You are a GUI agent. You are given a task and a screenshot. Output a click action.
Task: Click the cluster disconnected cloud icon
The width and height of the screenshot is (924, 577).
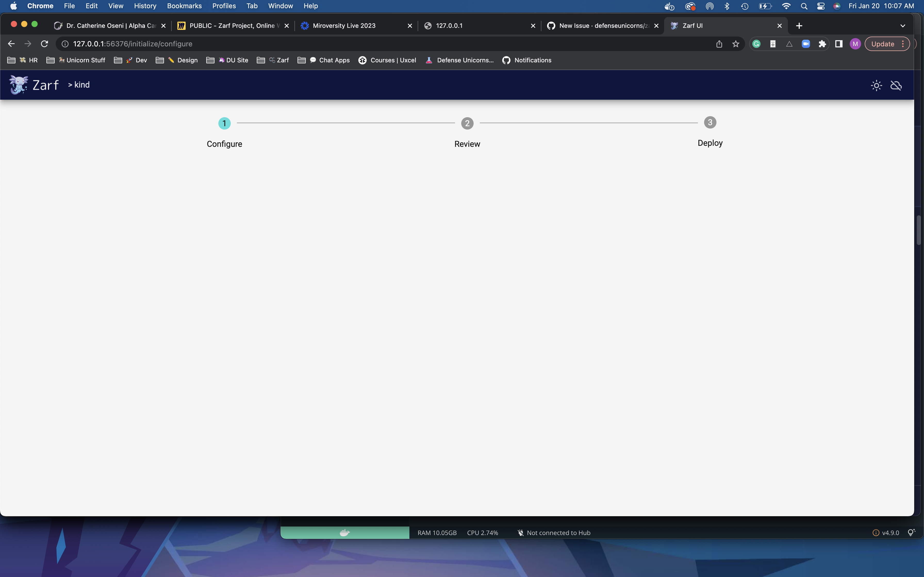click(x=896, y=85)
